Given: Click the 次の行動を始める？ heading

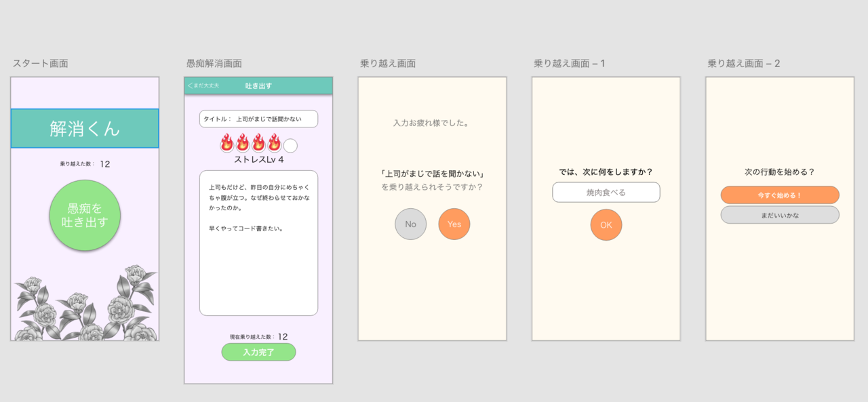Looking at the screenshot, I should click(x=780, y=172).
